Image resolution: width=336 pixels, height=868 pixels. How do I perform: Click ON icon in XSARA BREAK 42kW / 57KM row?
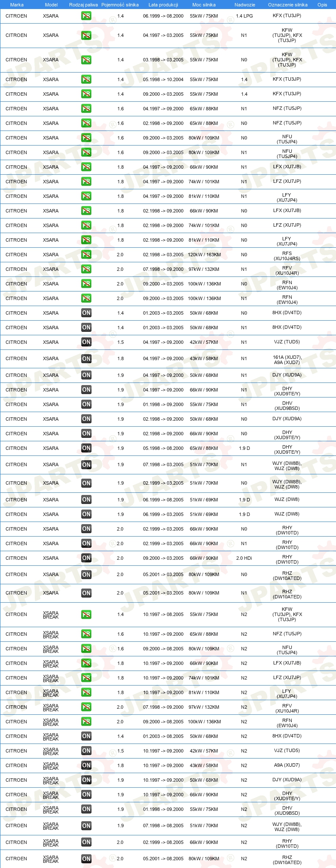click(x=86, y=751)
